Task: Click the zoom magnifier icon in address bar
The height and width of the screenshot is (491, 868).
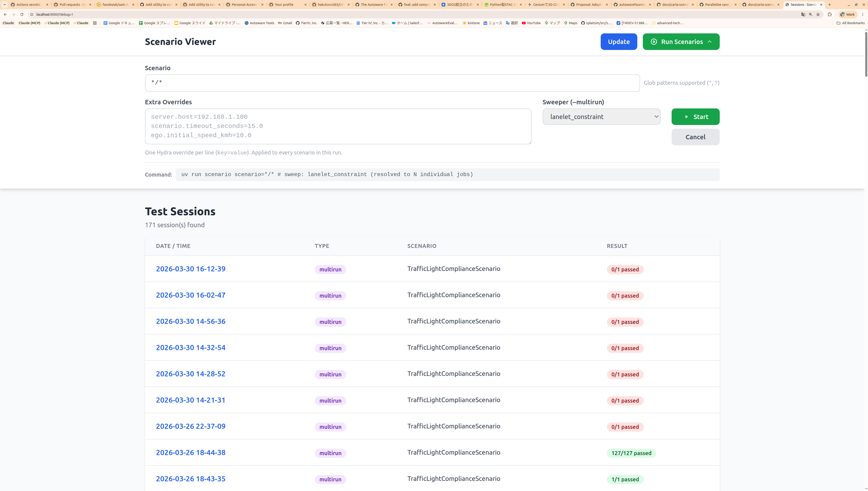Action: (x=811, y=15)
